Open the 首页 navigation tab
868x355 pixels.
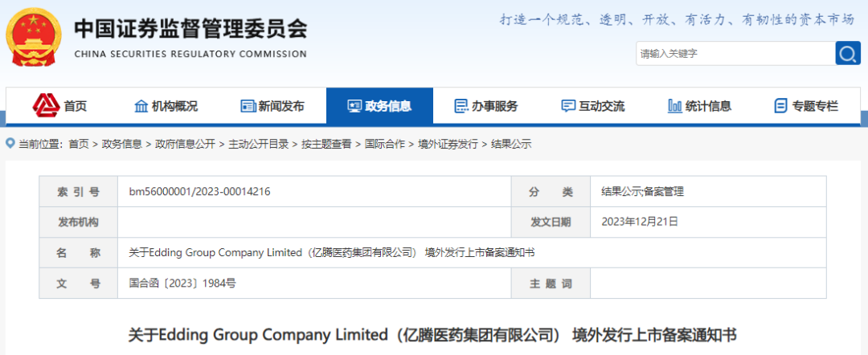point(59,105)
